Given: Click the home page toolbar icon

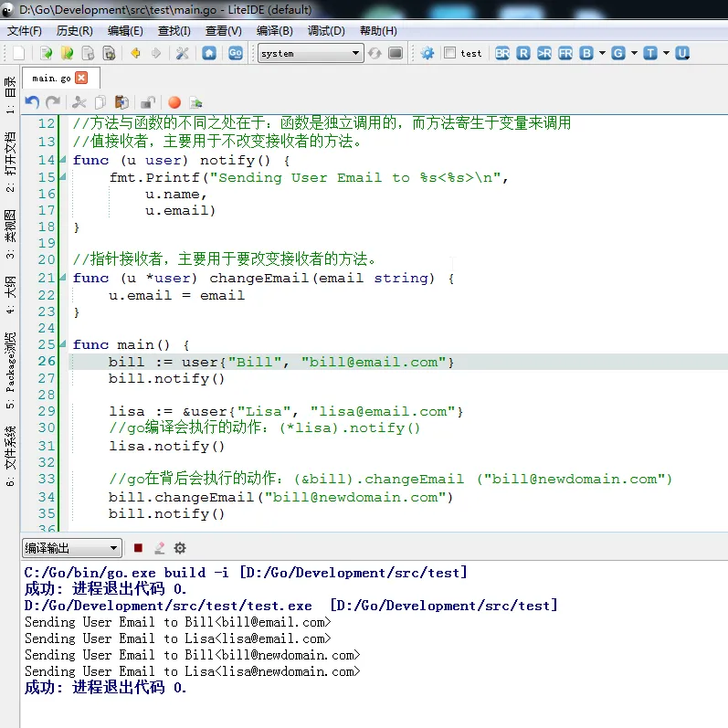Looking at the screenshot, I should point(209,53).
